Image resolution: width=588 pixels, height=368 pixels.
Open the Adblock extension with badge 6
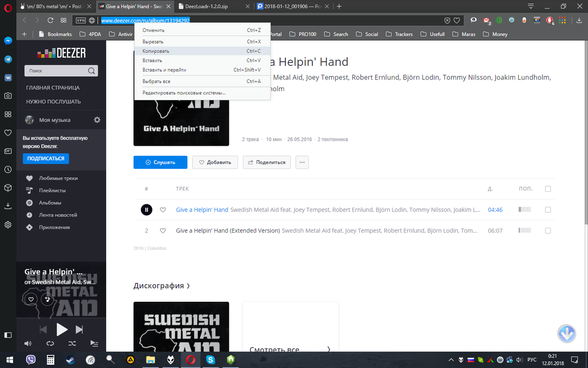pyautogui.click(x=550, y=20)
